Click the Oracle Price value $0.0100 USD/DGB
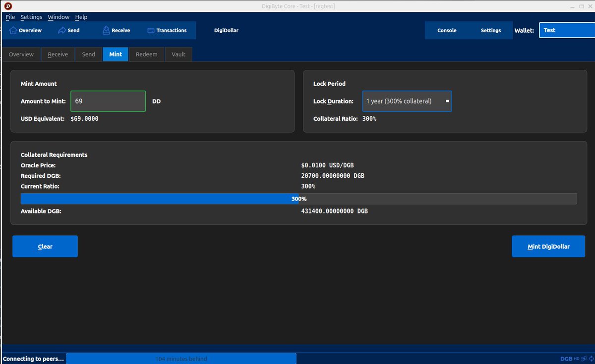The image size is (595, 364). (x=327, y=165)
